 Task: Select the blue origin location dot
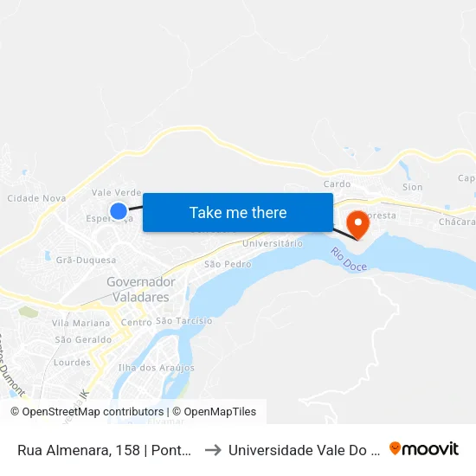[119, 211]
